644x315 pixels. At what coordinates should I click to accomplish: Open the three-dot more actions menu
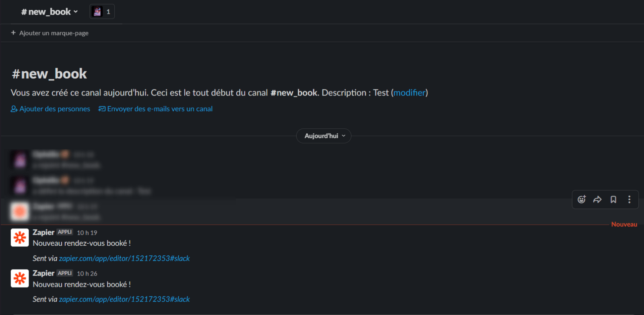coord(630,199)
